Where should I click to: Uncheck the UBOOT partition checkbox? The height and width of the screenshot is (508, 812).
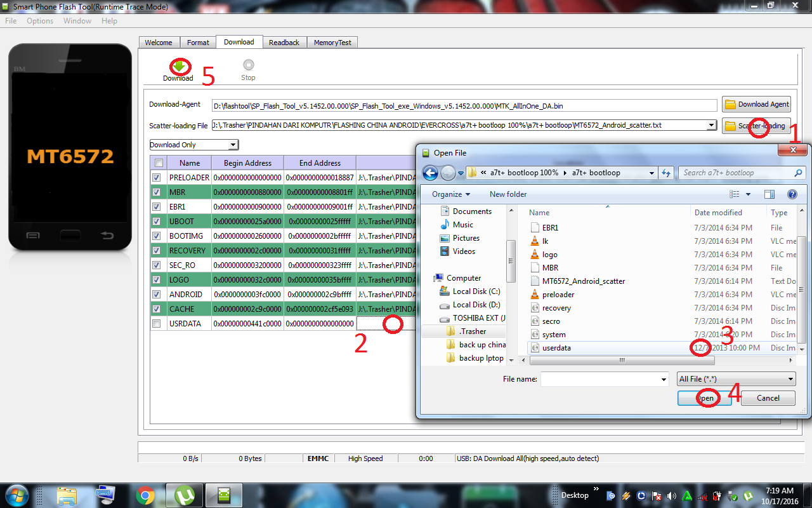point(157,221)
